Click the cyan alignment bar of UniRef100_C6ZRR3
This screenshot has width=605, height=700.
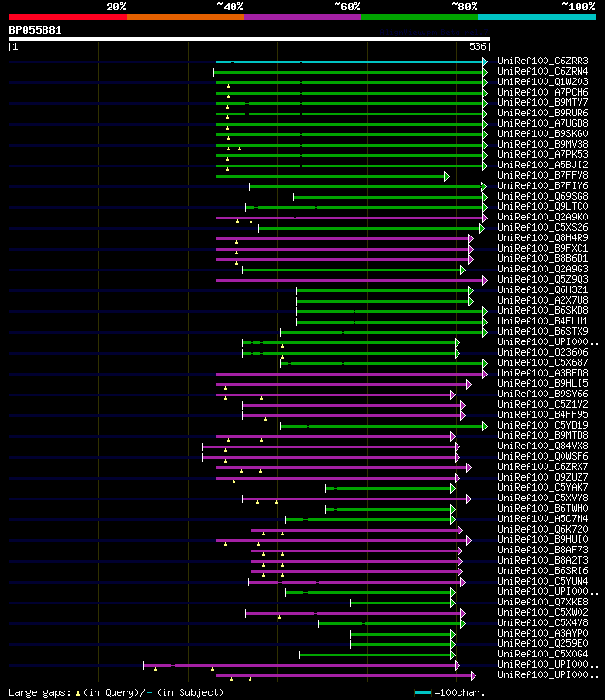tap(351, 61)
